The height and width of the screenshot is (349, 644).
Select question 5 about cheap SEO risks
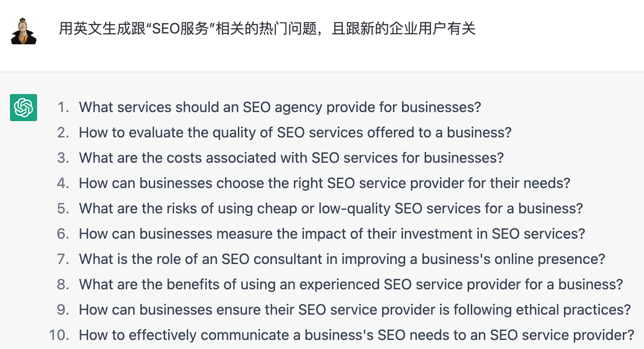tap(330, 208)
